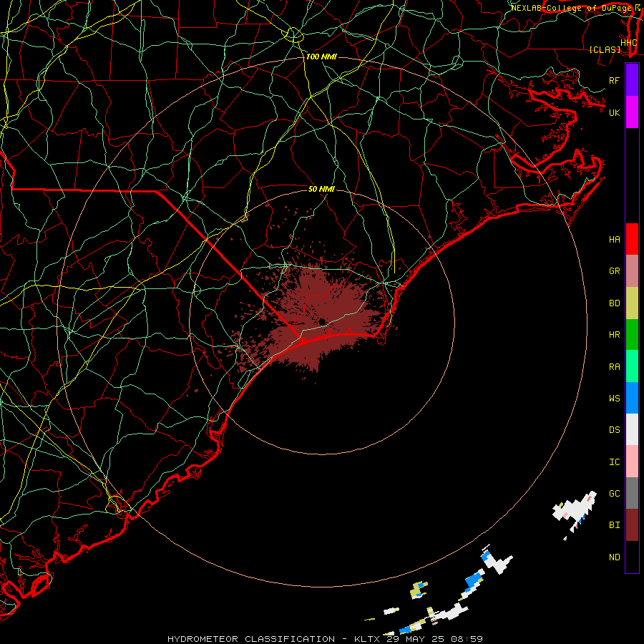The height and width of the screenshot is (644, 644).
Task: Click the GR legend label
Action: [x=614, y=271]
